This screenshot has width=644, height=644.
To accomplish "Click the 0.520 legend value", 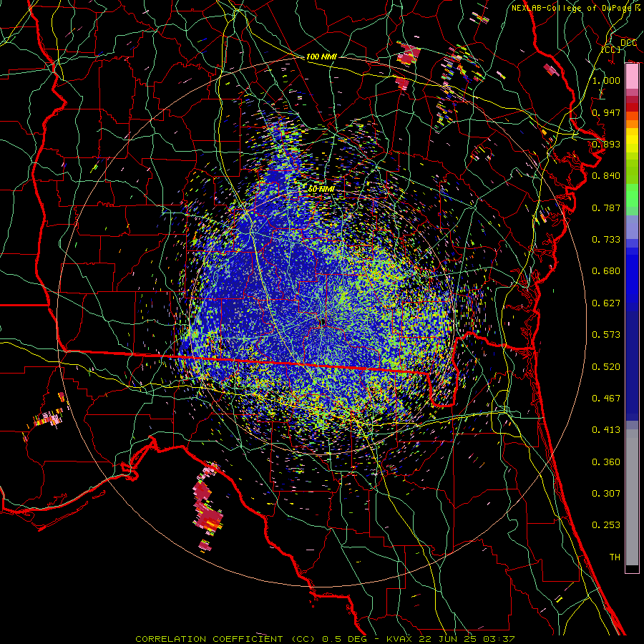I will 606,367.
